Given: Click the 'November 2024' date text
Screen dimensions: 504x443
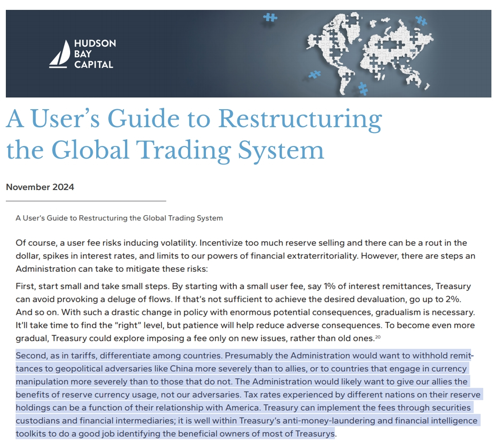Looking at the screenshot, I should pos(40,187).
